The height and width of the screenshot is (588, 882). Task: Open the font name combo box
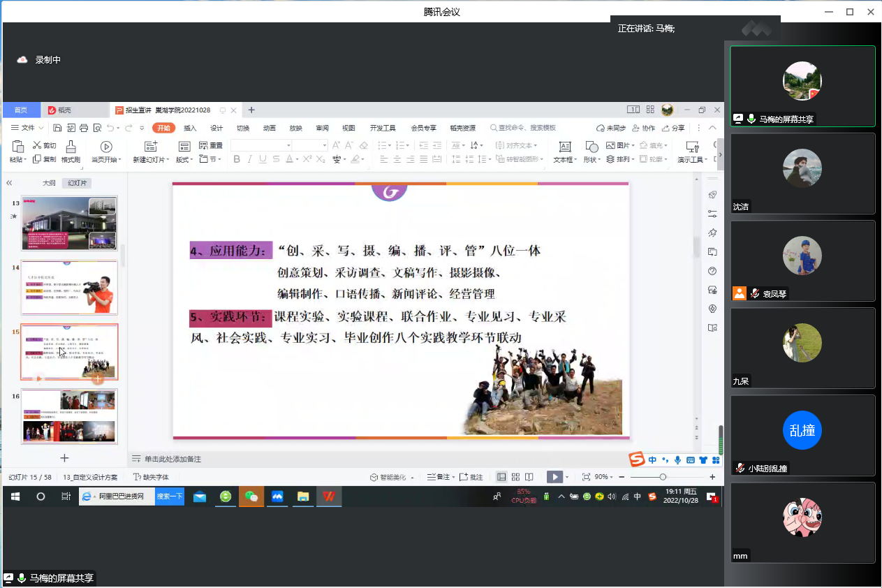point(260,145)
